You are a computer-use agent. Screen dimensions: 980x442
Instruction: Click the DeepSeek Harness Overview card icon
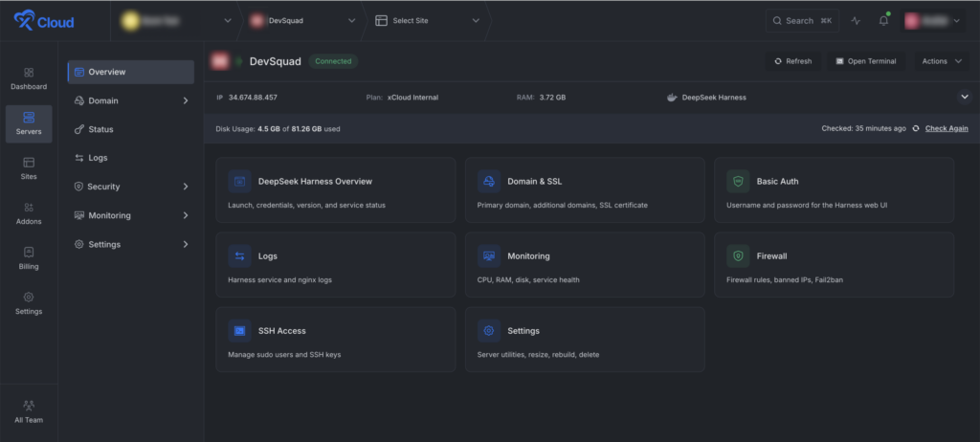pos(239,182)
